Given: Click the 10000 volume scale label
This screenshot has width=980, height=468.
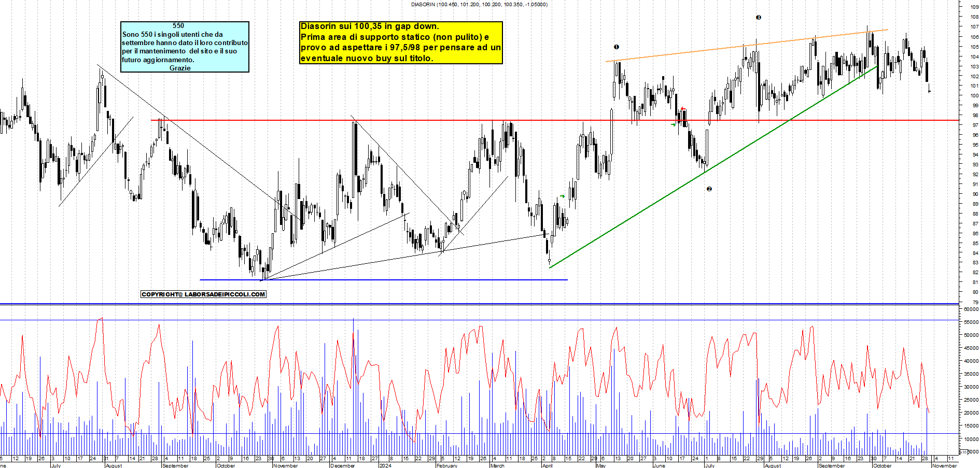Looking at the screenshot, I should pyautogui.click(x=971, y=438).
